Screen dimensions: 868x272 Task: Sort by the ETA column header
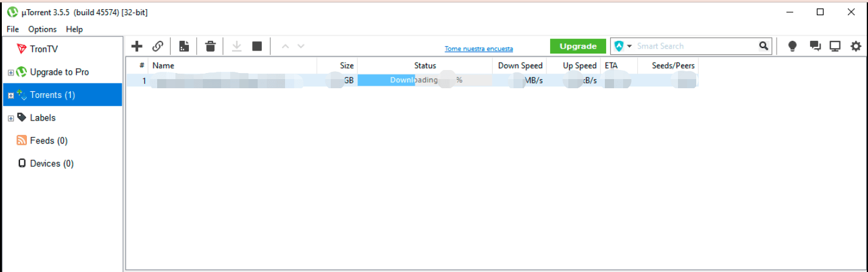tap(619, 65)
